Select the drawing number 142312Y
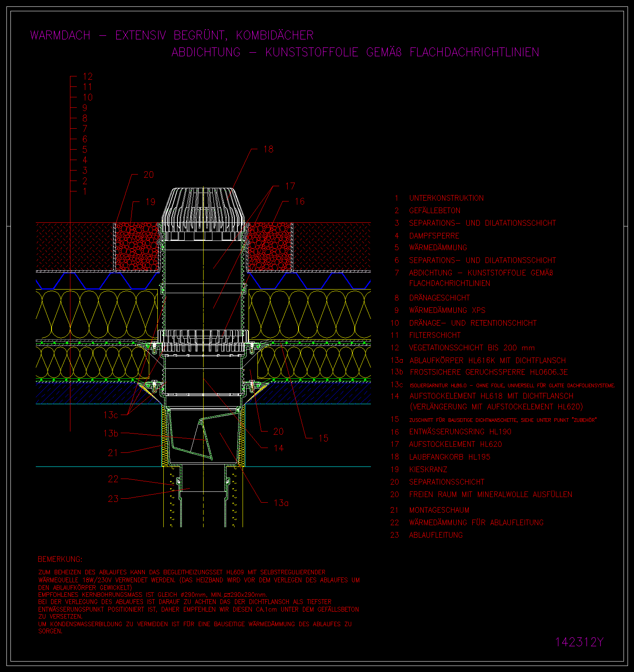 point(579,642)
